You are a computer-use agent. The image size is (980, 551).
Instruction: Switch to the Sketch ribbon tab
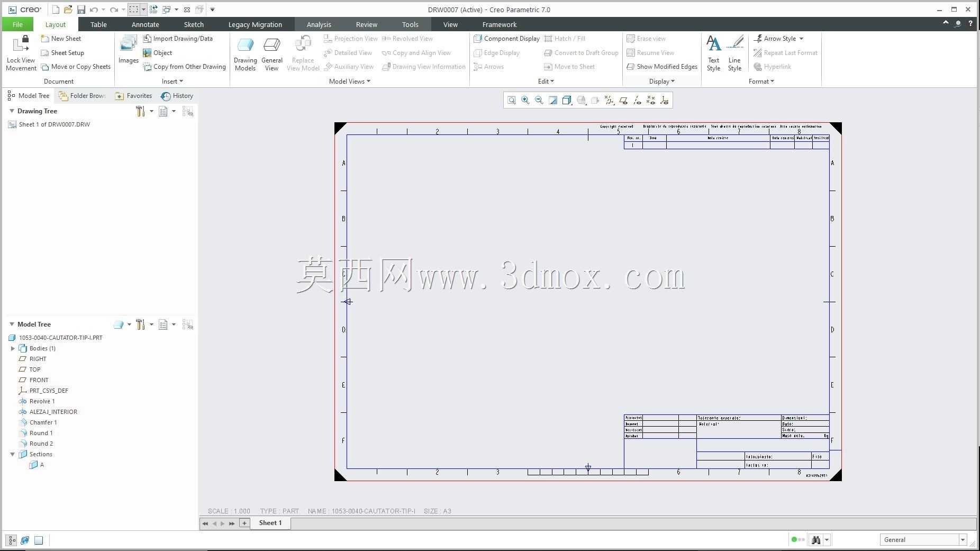[194, 24]
